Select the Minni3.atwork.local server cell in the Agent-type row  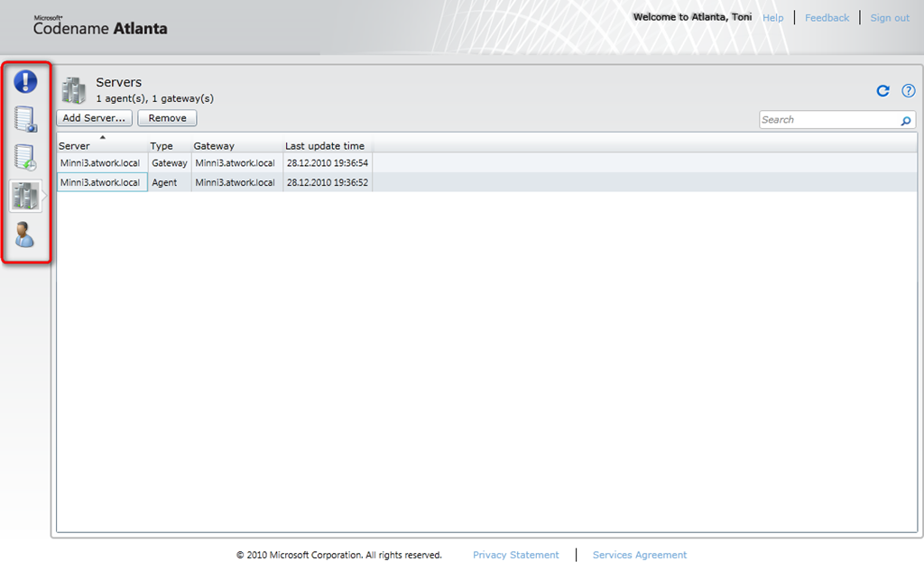[x=102, y=183]
